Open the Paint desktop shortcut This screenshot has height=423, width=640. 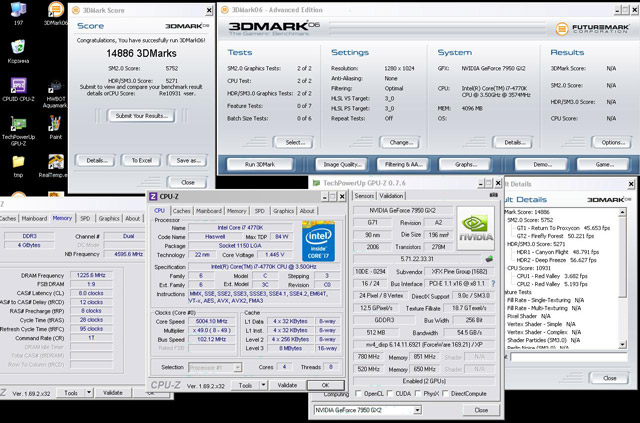click(x=55, y=124)
